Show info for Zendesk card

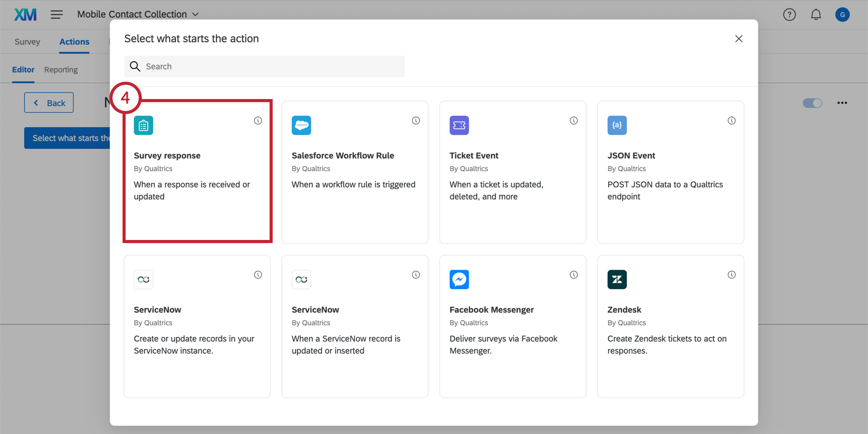point(732,275)
